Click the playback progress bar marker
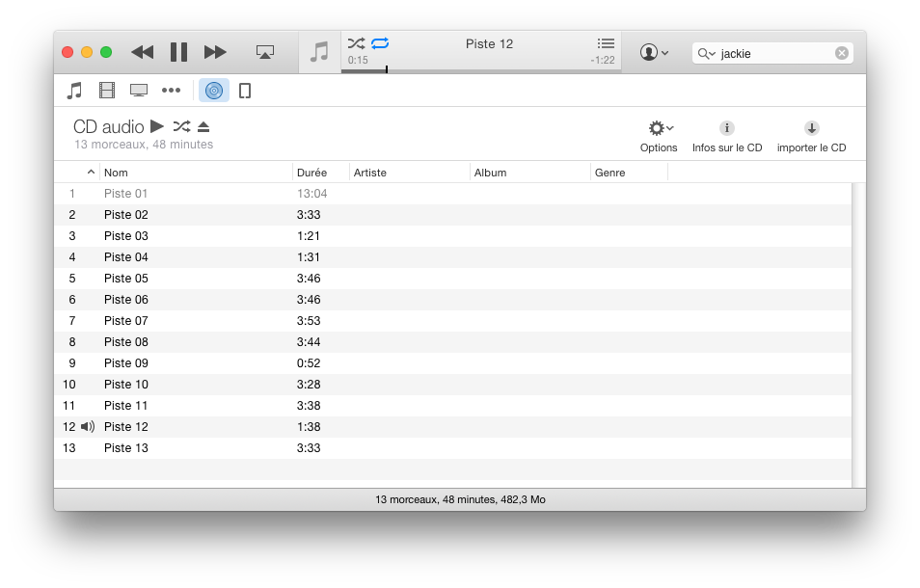920x588 pixels. point(387,69)
